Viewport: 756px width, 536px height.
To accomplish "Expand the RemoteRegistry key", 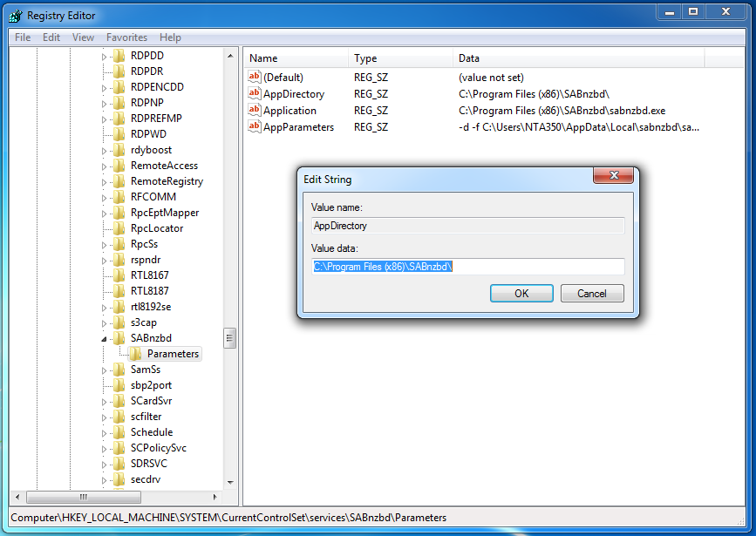I will click(104, 182).
